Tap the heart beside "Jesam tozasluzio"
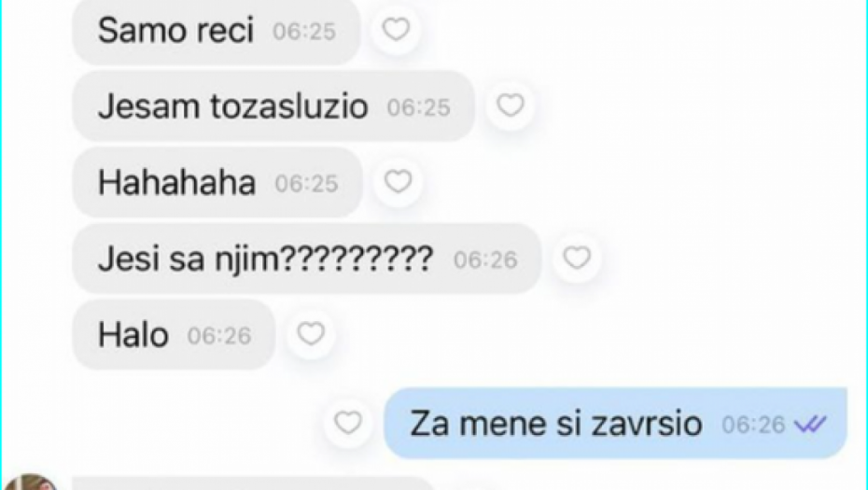The image size is (868, 490). (x=510, y=105)
